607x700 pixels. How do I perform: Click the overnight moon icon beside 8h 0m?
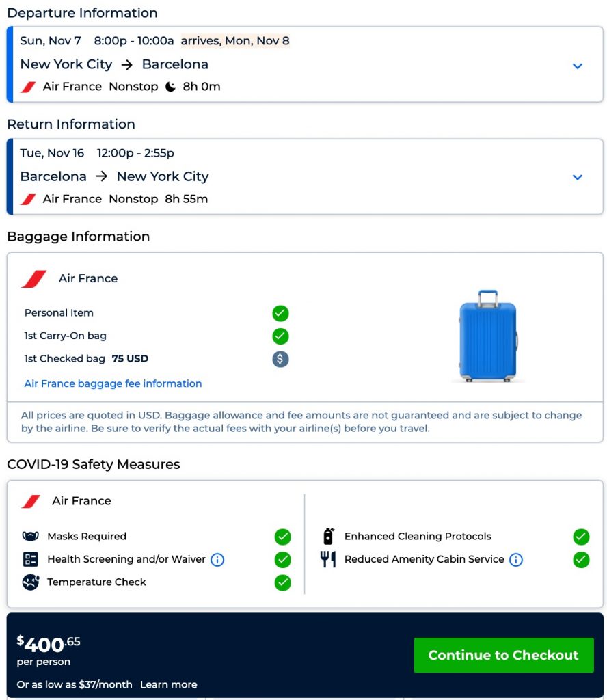point(171,87)
